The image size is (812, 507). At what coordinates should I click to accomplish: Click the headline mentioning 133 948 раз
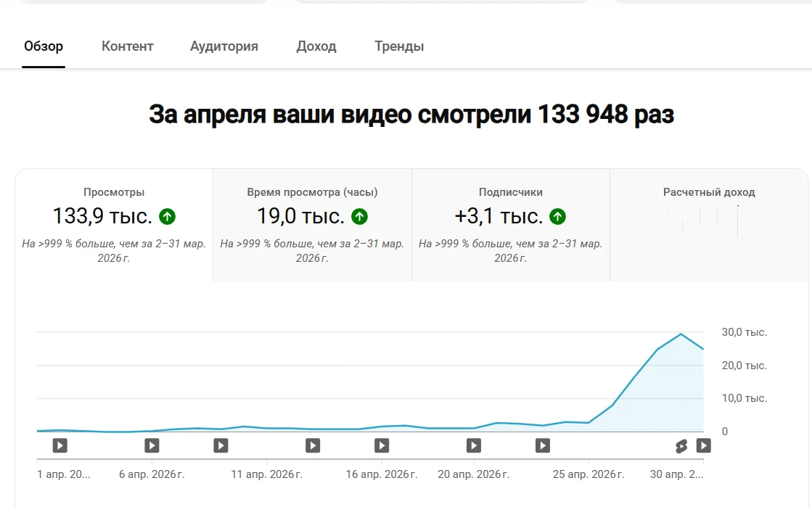tap(411, 115)
